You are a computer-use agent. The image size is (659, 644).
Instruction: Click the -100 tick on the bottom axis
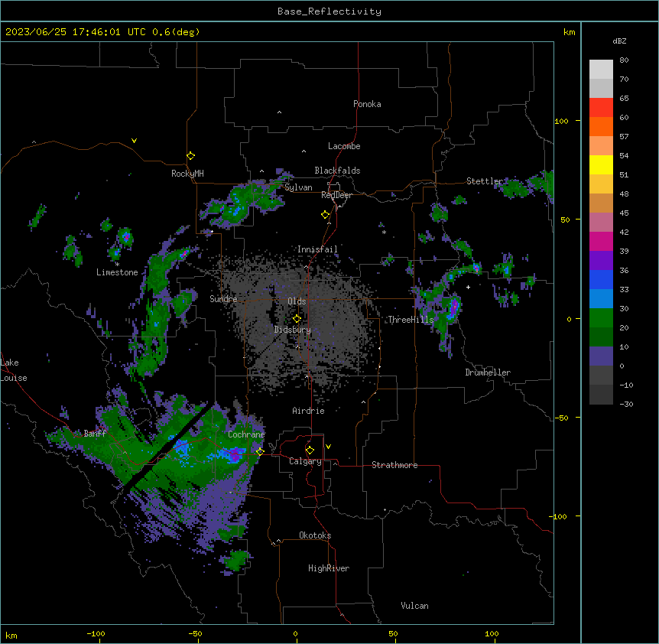(x=96, y=634)
